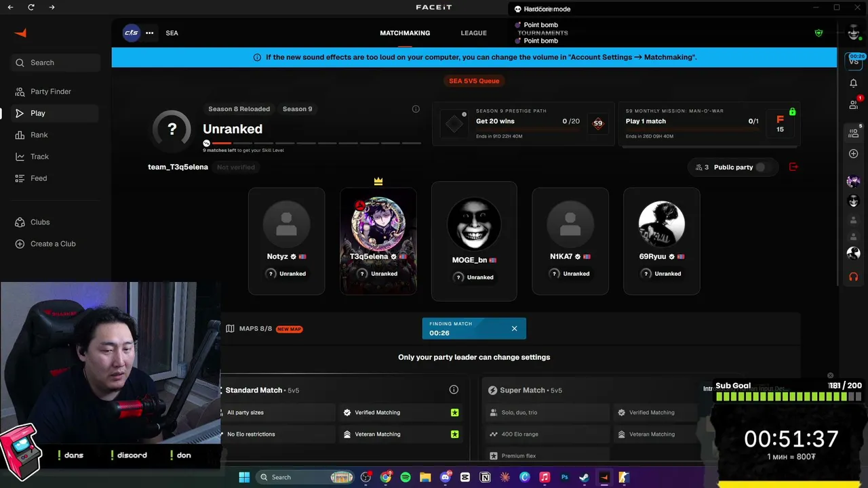Open the Man-O'-War monthly mission card

point(709,123)
